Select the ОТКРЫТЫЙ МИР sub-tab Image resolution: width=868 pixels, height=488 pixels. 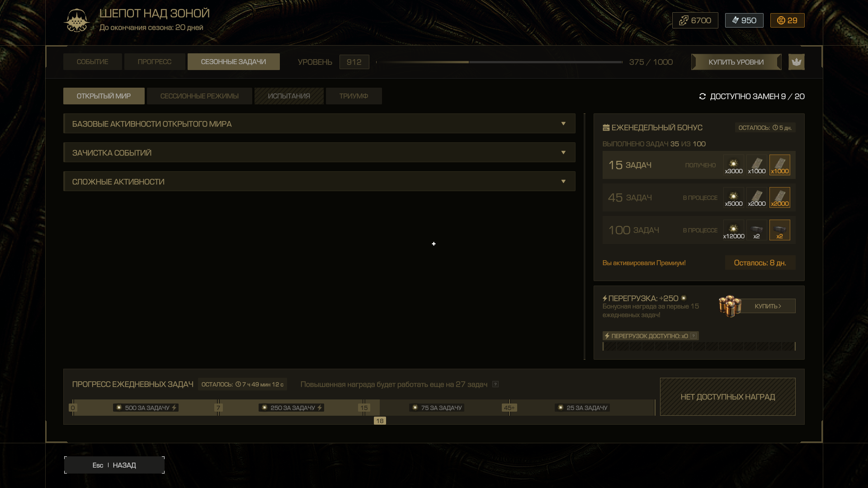pyautogui.click(x=104, y=96)
